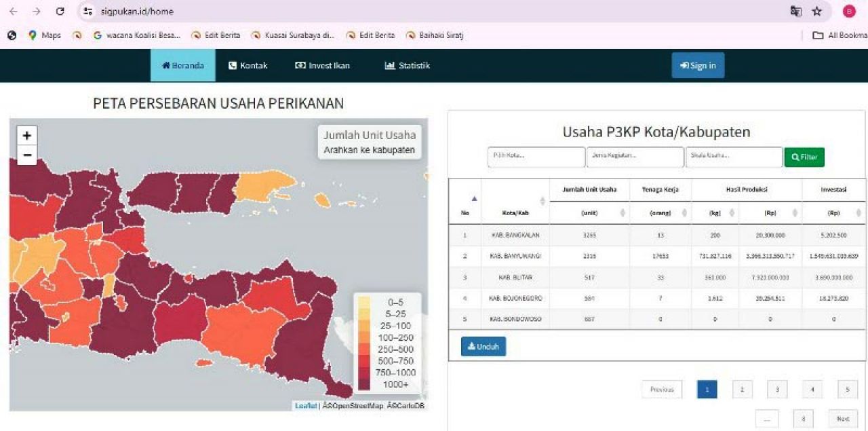Zoom out the map with minus button

26,155
